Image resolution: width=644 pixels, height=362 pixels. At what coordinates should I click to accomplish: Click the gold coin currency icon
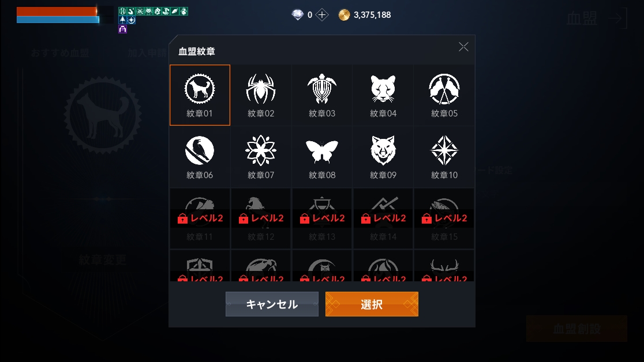[x=344, y=15]
